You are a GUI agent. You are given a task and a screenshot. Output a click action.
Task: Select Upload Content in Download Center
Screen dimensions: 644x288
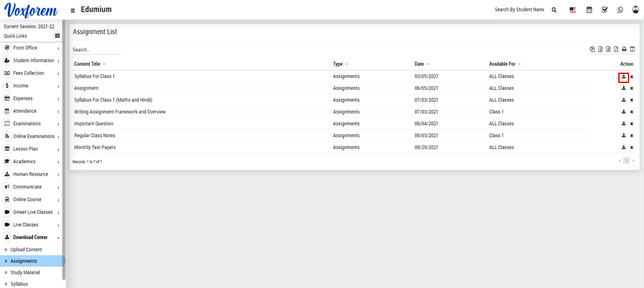26,249
